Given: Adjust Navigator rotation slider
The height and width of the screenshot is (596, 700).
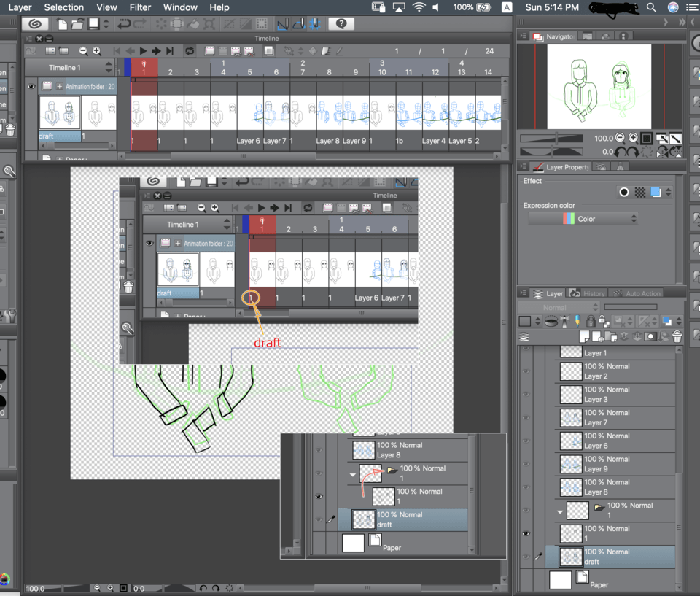Looking at the screenshot, I should pyautogui.click(x=552, y=152).
